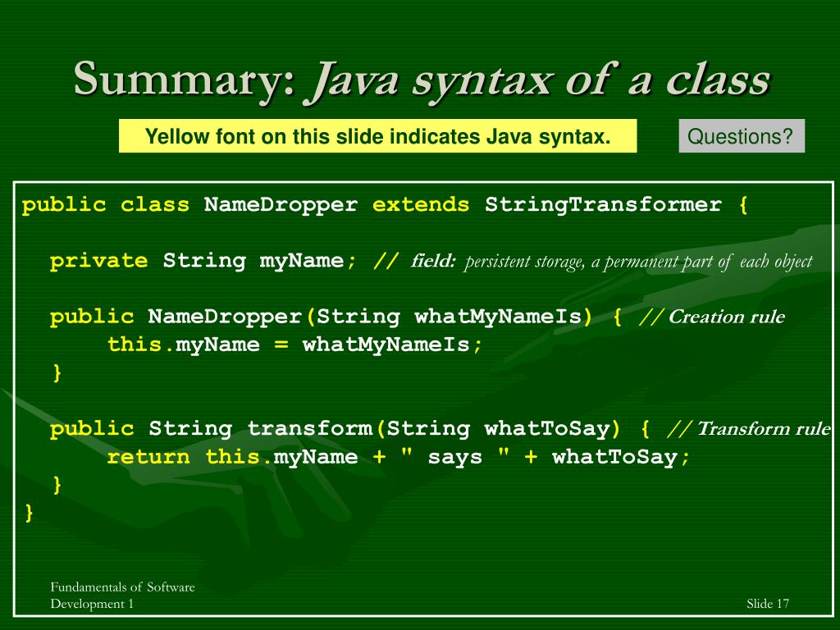This screenshot has height=630, width=840.
Task: Click the gray Questions? box
Action: (x=742, y=136)
